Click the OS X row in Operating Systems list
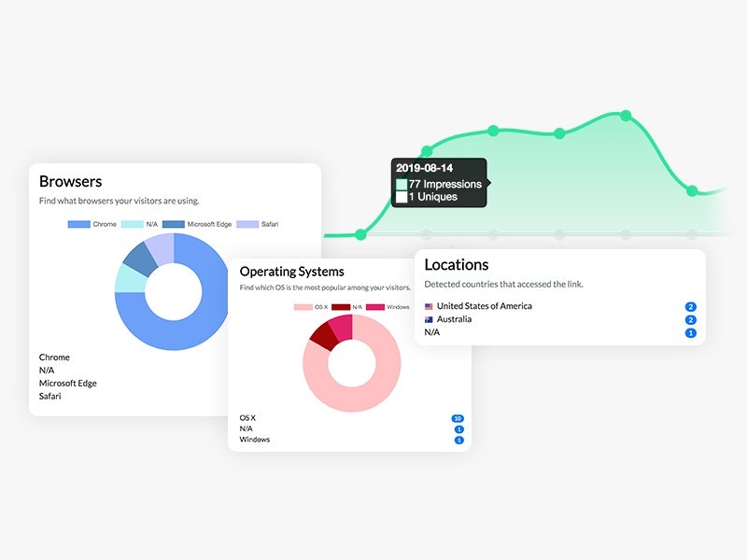 click(x=352, y=418)
